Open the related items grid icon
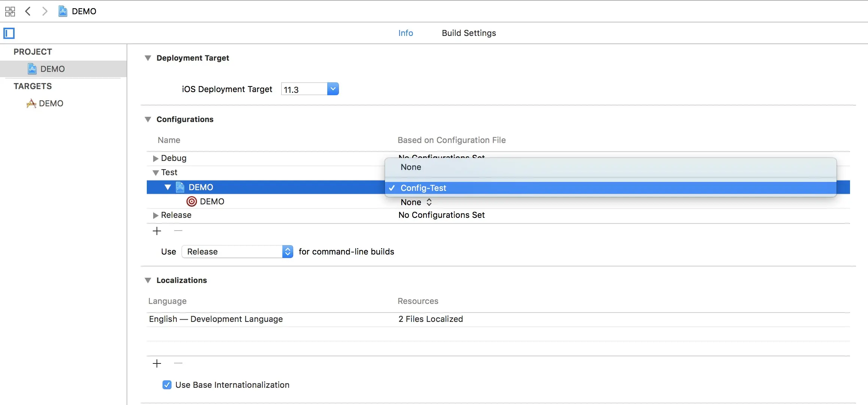 click(x=10, y=11)
